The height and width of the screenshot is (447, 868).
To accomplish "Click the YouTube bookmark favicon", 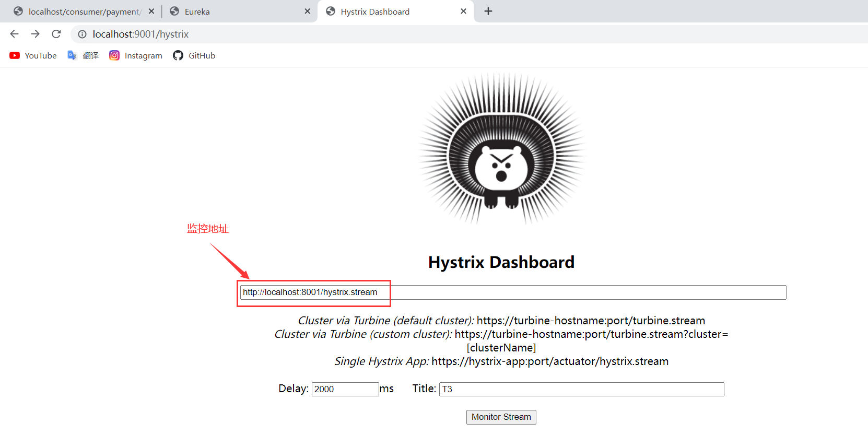I will click(x=15, y=55).
